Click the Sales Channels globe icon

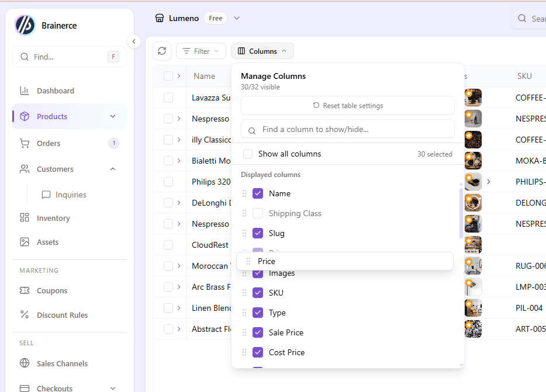[x=25, y=363]
